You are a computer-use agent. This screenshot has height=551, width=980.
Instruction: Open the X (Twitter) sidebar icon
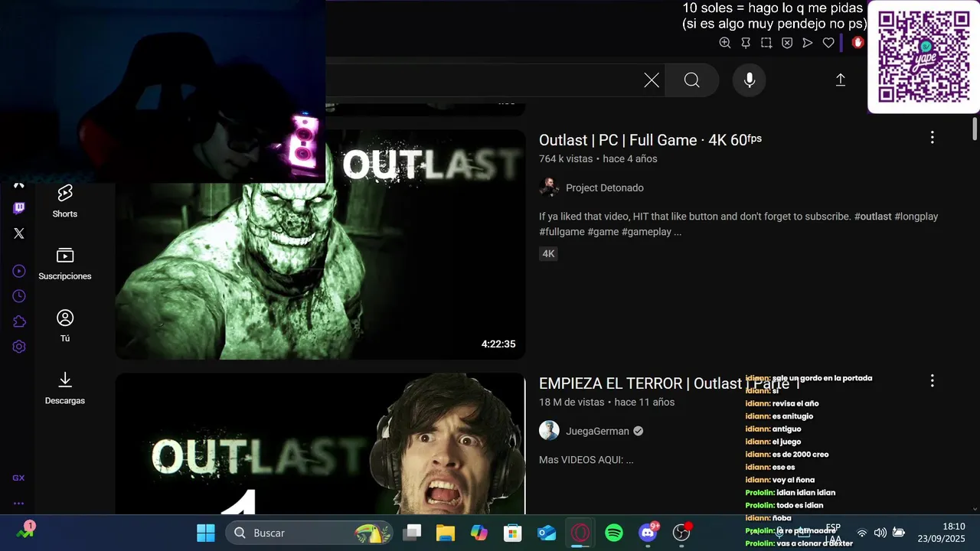coord(19,233)
